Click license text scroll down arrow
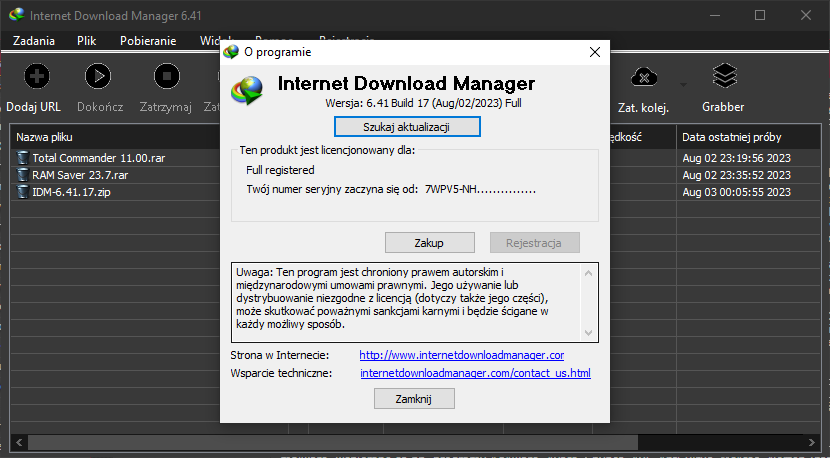 pos(588,333)
